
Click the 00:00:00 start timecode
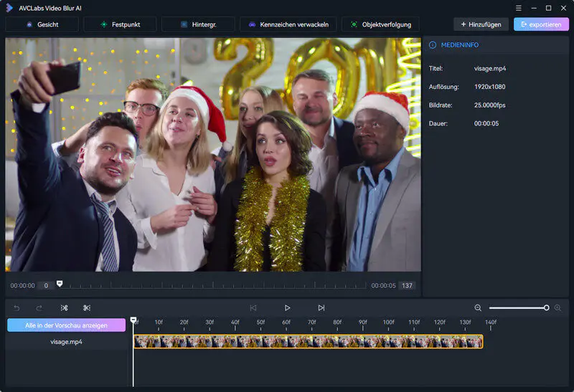23,286
